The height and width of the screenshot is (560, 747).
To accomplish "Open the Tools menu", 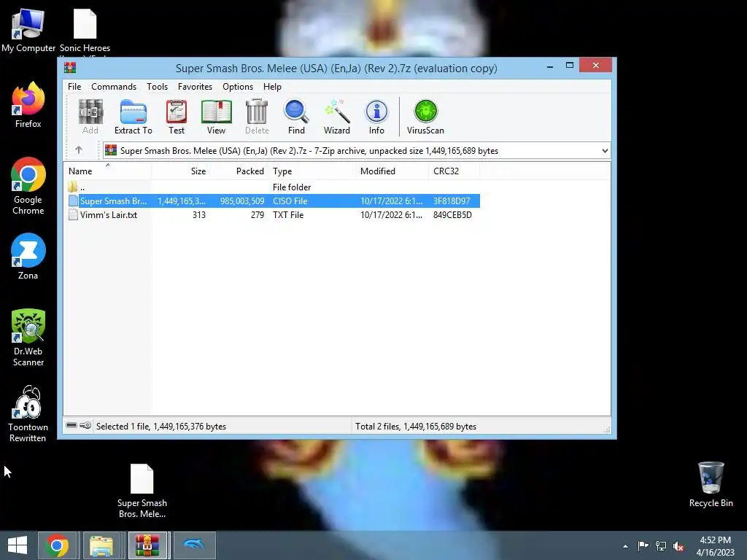I will point(158,87).
